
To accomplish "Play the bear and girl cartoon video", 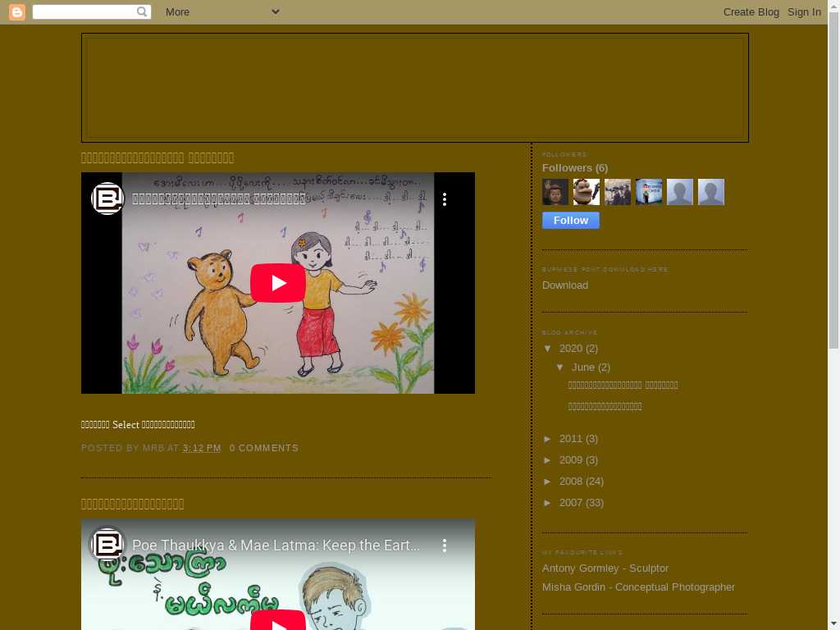I will pyautogui.click(x=277, y=283).
